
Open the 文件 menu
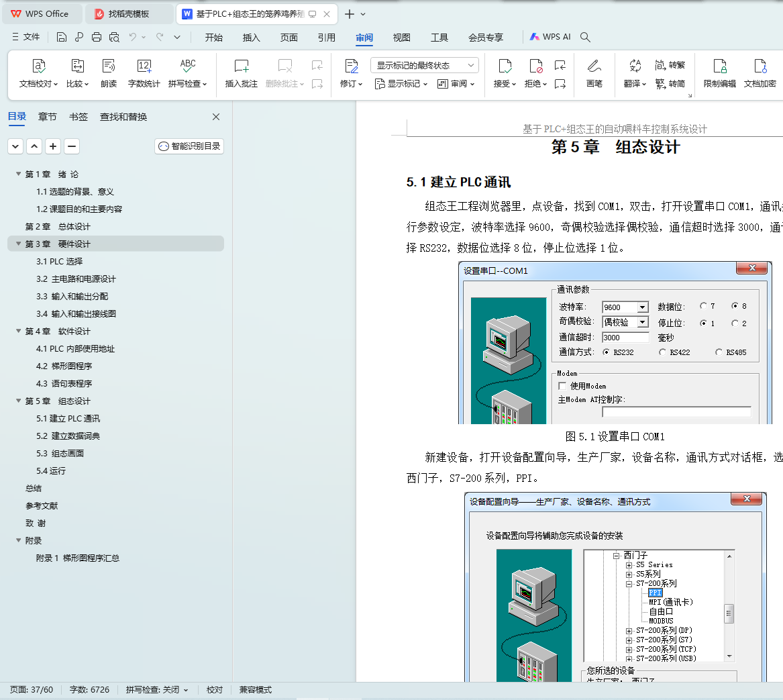[26, 37]
